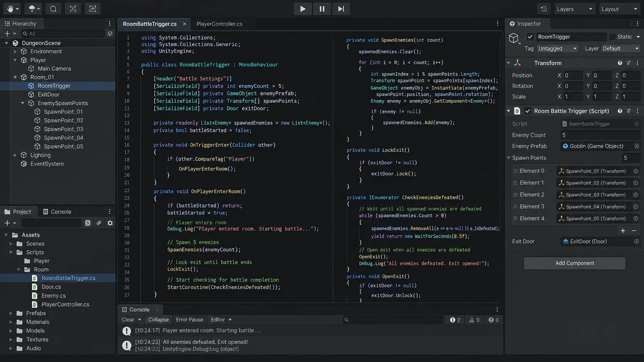Open the Exit Door object picker
Screen dimensions: 644x362
(x=637, y=242)
